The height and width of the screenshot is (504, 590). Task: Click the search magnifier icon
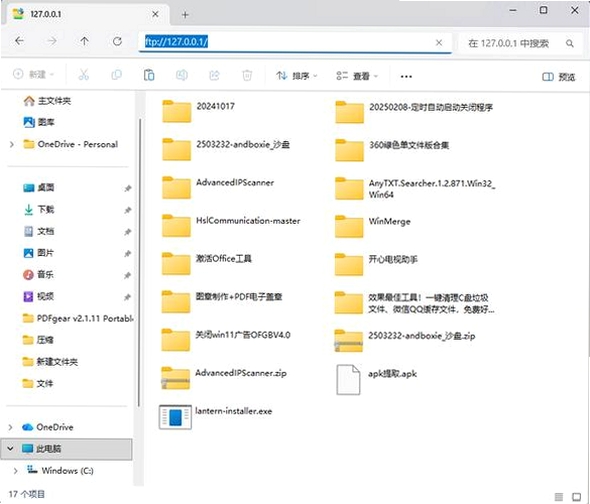pos(570,44)
